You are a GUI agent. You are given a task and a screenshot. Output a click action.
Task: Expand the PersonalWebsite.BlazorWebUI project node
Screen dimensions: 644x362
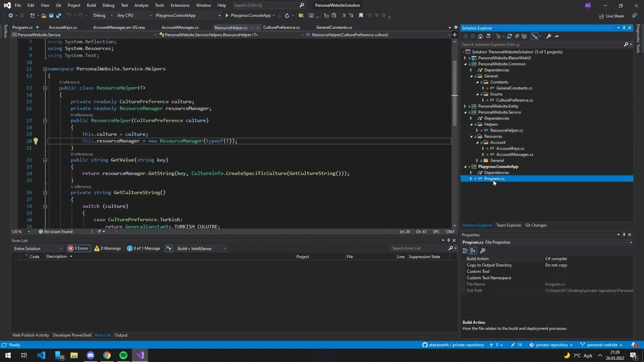465,58
